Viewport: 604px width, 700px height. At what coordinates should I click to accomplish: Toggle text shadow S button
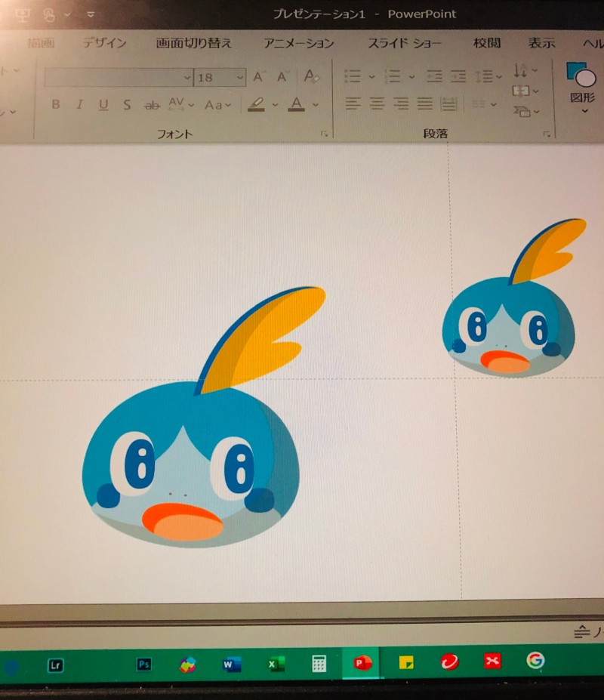pyautogui.click(x=127, y=105)
